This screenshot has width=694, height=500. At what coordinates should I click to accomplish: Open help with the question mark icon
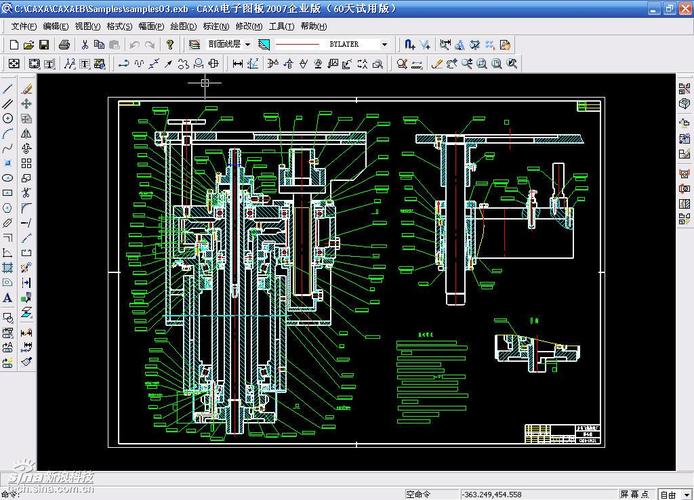[170, 45]
